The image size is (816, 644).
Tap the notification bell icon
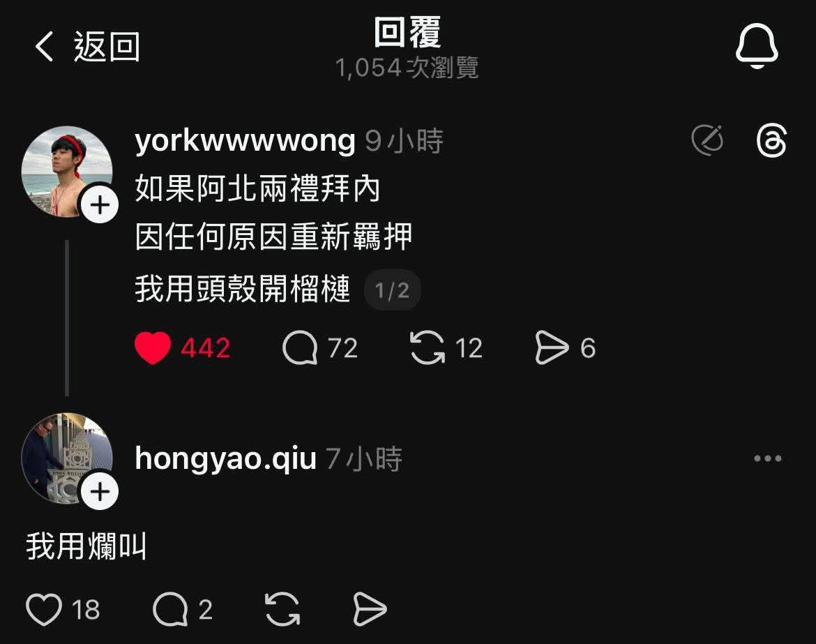pos(757,46)
